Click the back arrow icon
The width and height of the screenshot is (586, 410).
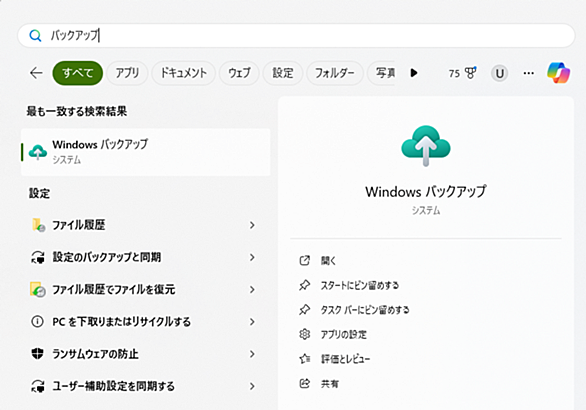coord(36,73)
